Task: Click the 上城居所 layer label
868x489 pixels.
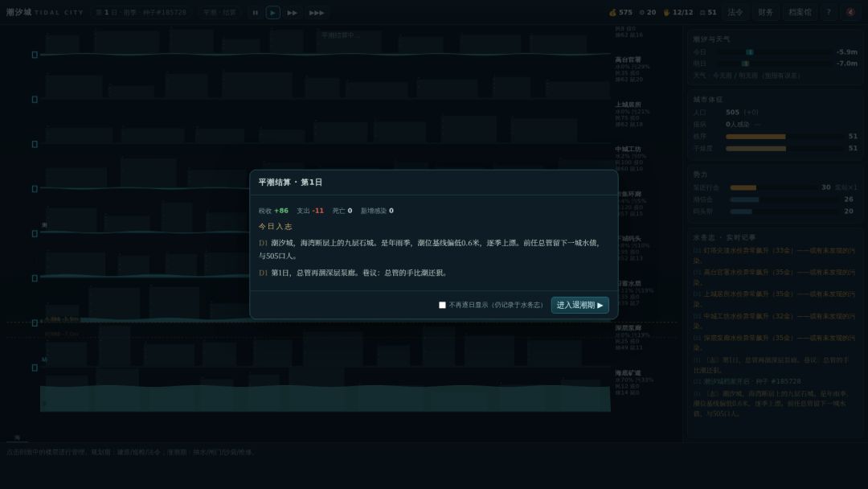Action: pyautogui.click(x=628, y=105)
